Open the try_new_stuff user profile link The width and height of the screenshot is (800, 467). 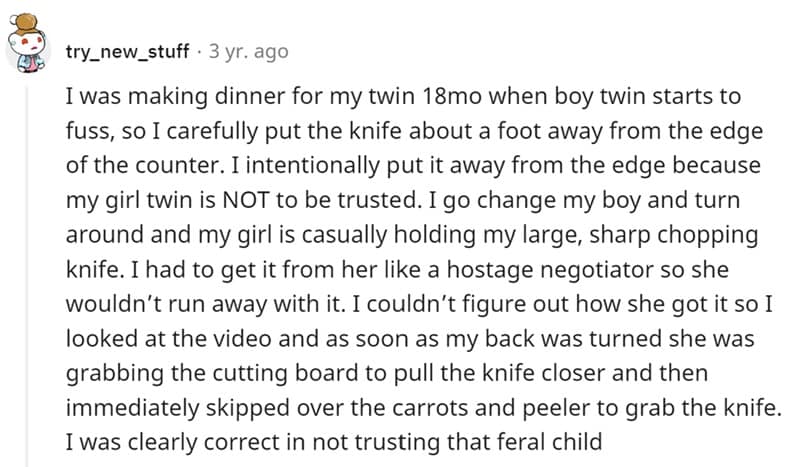coord(126,50)
